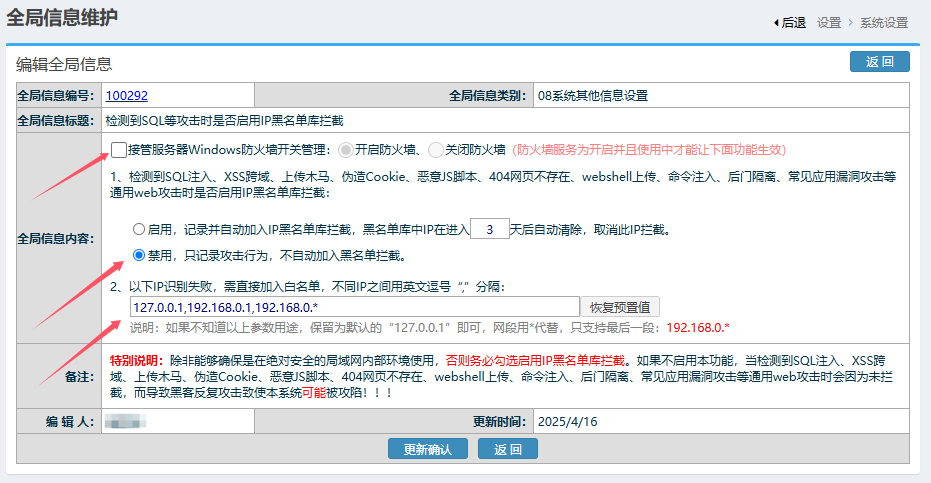This screenshot has height=483, width=931.
Task: Open the 设置 breadcrumb item
Action: coord(828,22)
